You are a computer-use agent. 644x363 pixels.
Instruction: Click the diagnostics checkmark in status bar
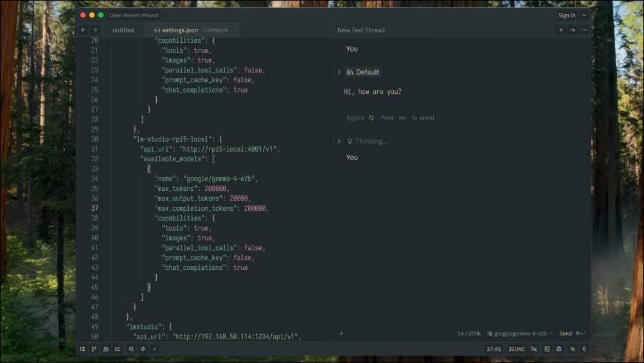coord(155,349)
